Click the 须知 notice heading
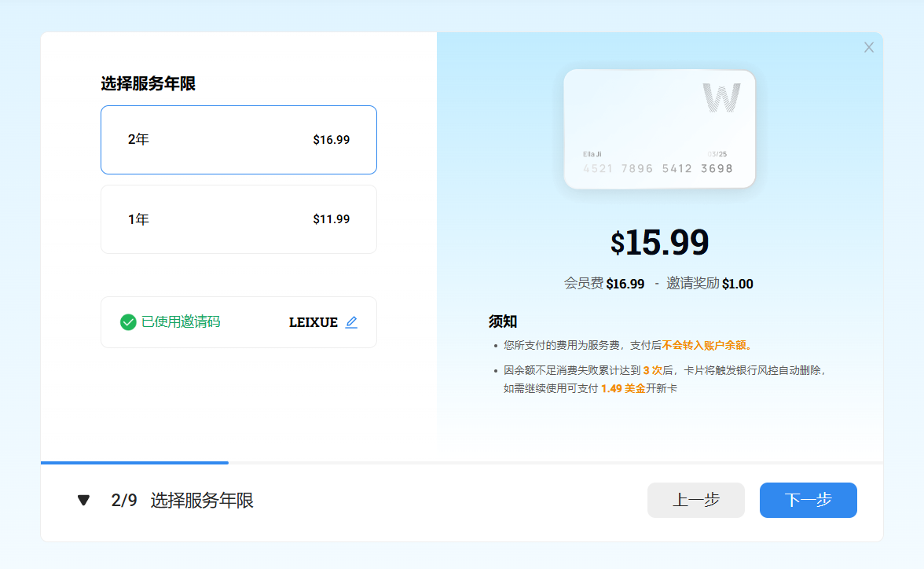 coord(502,321)
